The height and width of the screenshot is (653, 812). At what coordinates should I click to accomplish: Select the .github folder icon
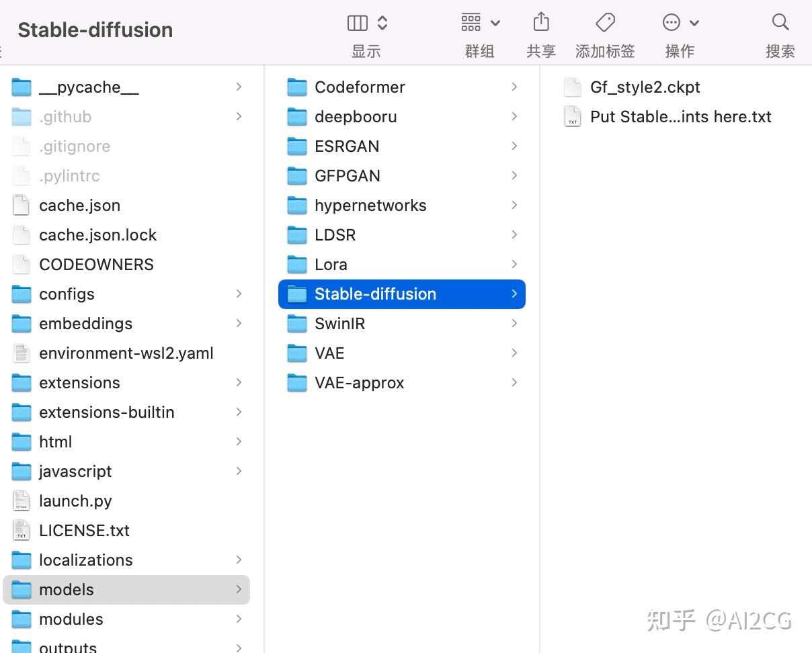point(22,117)
